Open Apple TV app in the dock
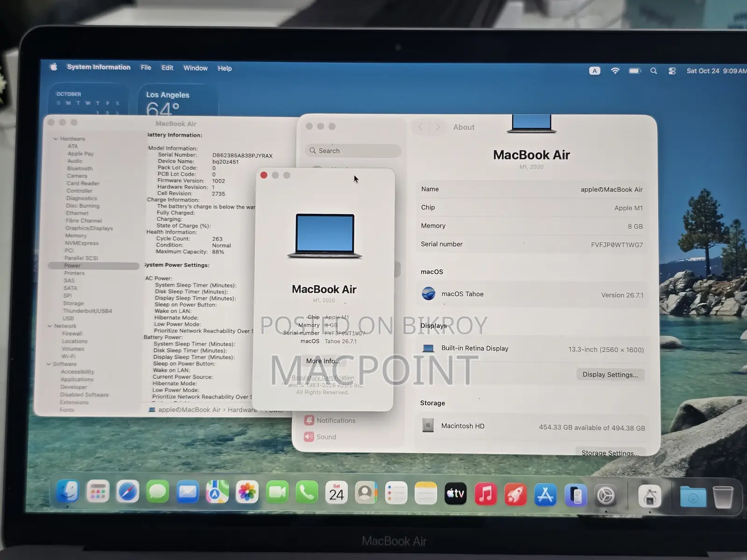Viewport: 747px width, 560px height. pyautogui.click(x=456, y=494)
